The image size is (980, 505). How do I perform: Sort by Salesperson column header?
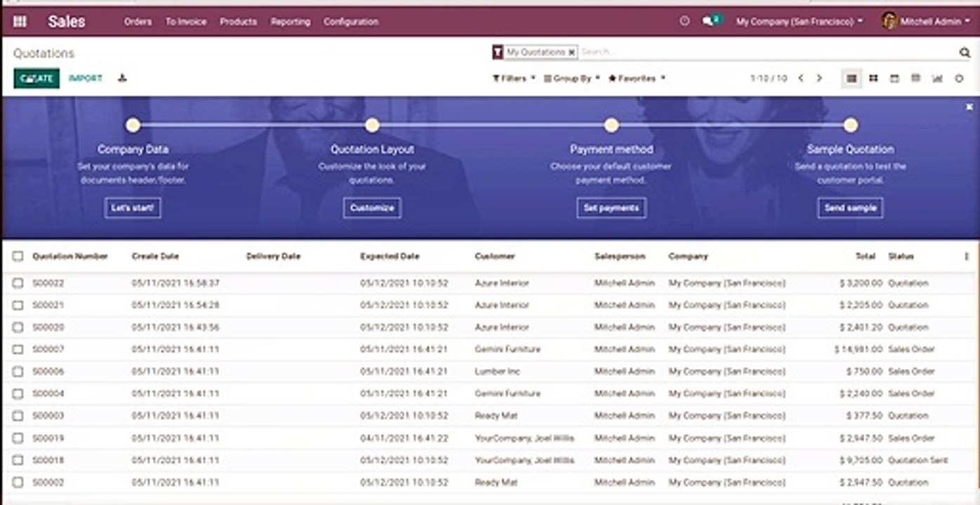click(619, 257)
